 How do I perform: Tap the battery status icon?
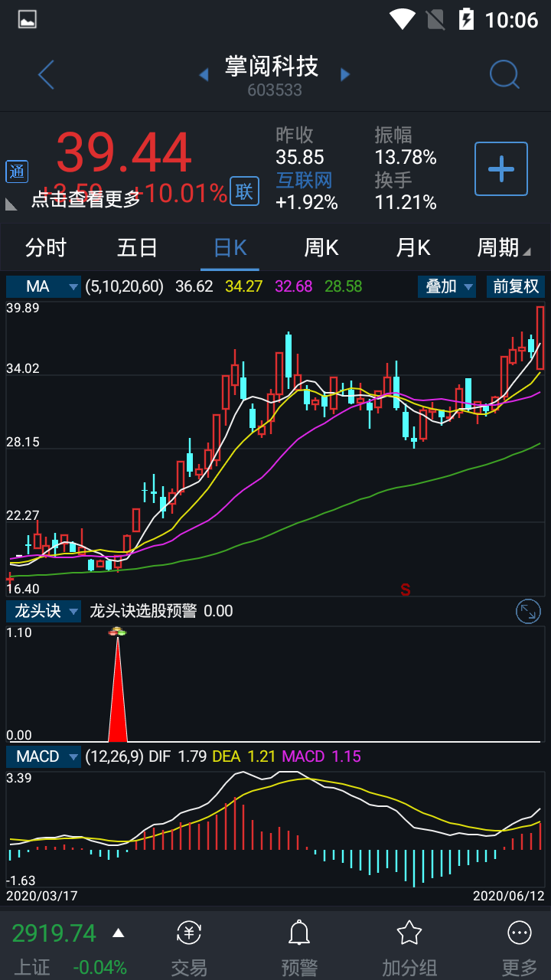(x=465, y=19)
